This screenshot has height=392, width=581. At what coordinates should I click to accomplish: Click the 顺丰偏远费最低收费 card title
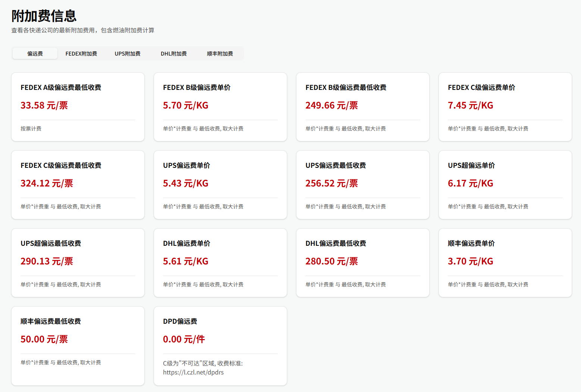51,321
